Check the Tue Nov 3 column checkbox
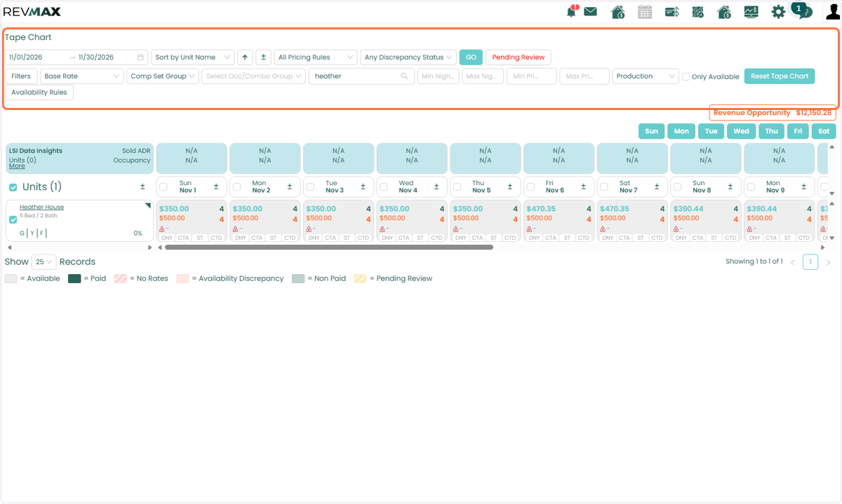842x504 pixels. [310, 187]
